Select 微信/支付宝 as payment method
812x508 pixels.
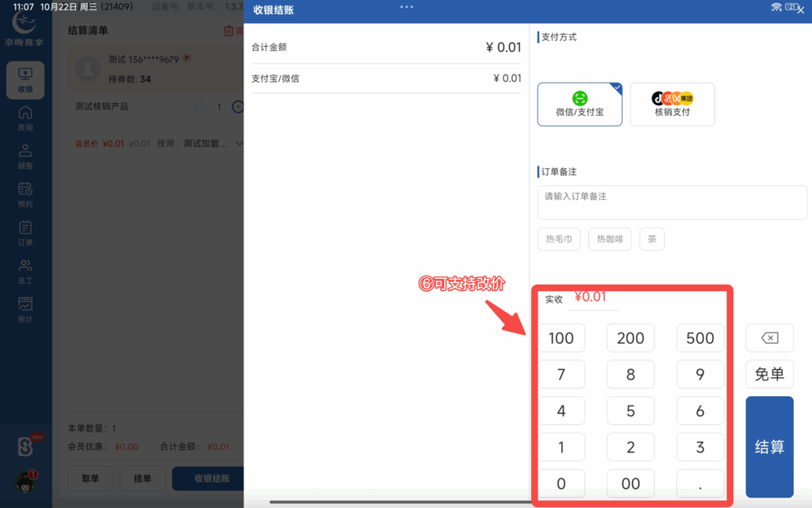pos(580,104)
